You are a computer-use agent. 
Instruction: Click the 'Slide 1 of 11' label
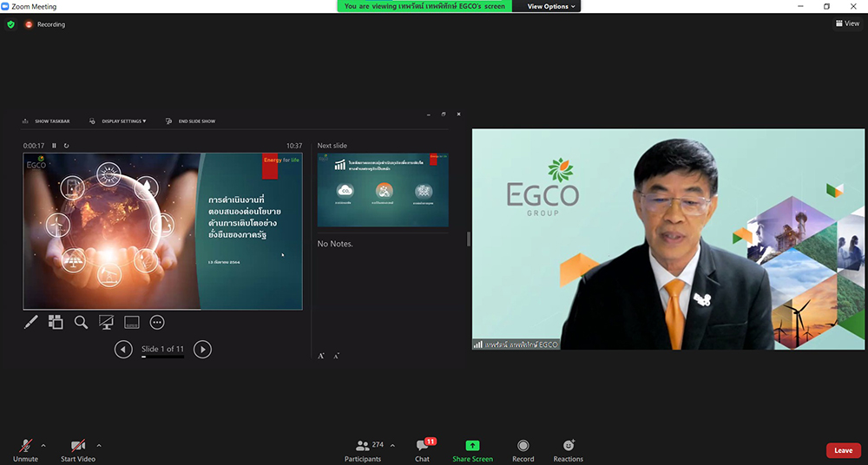(163, 349)
